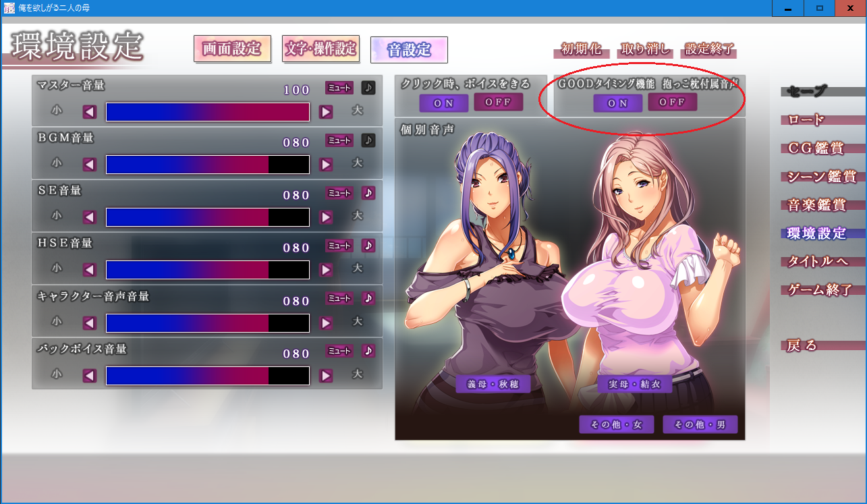867x504 pixels.
Task: Mute the マスター音量 channel
Action: [339, 88]
